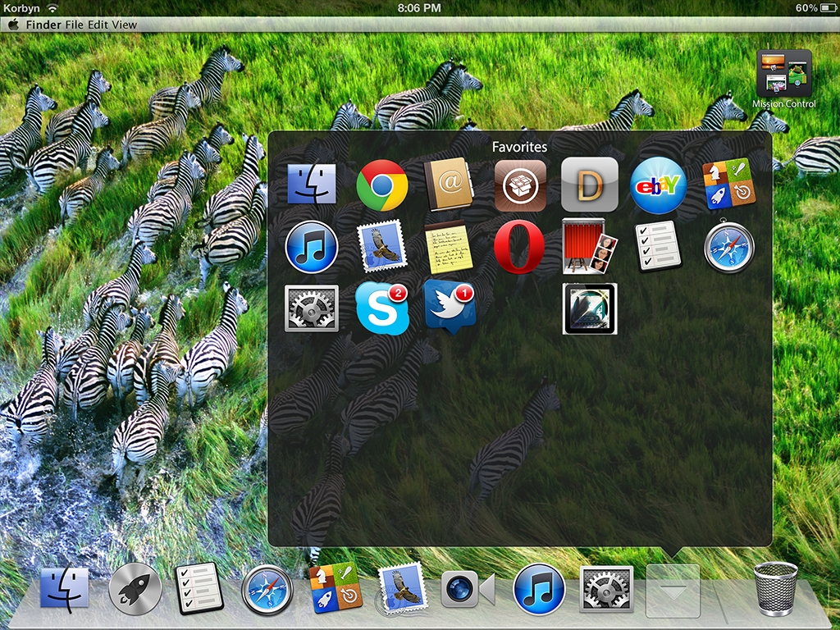Viewport: 840px width, 630px height.
Task: Open the File menu
Action: [75, 25]
